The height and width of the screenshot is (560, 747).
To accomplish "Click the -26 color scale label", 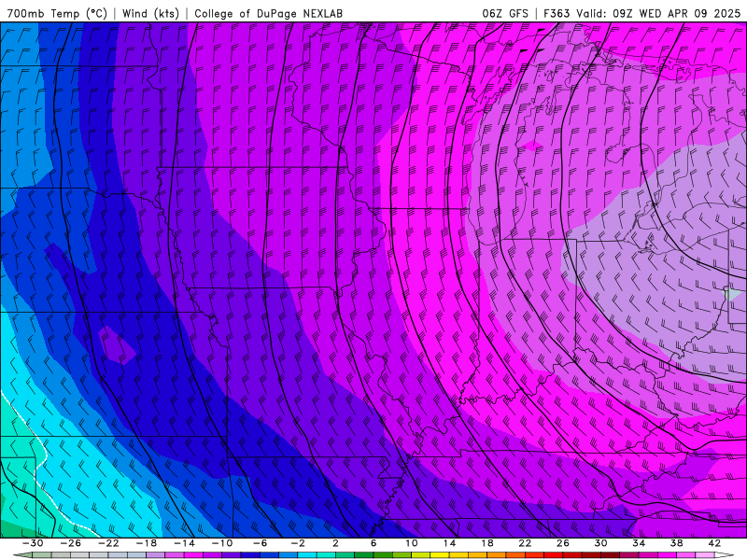I will pos(71,543).
